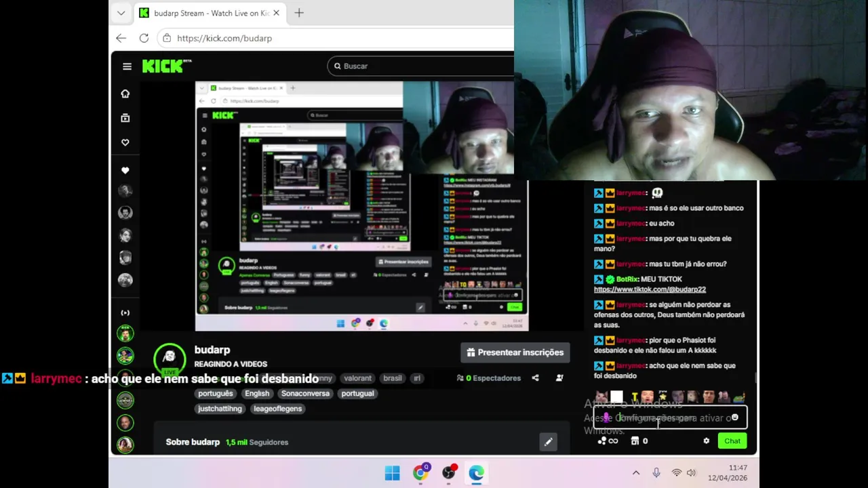Open the Wi-Fi network tray icon
868x488 pixels.
(676, 473)
